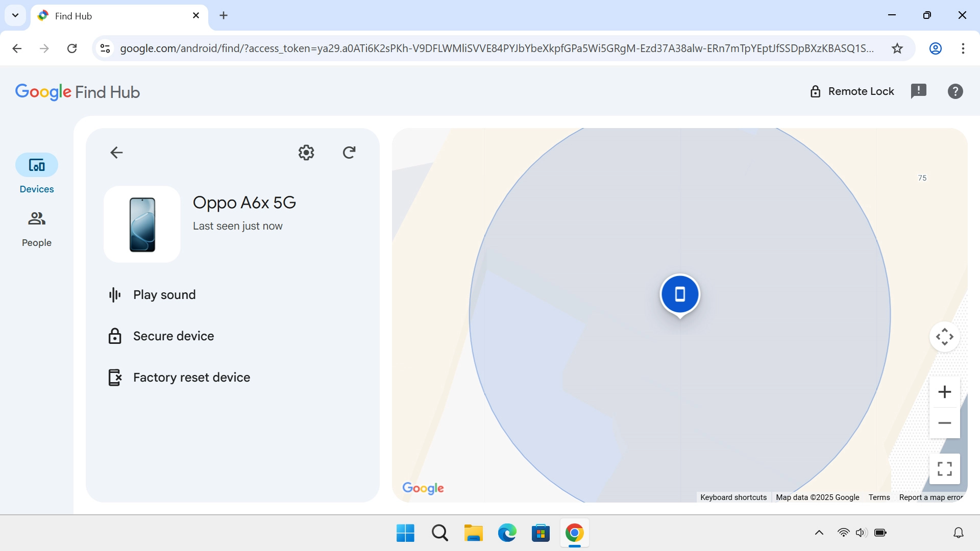Bookmark this page via star icon

(x=897, y=48)
